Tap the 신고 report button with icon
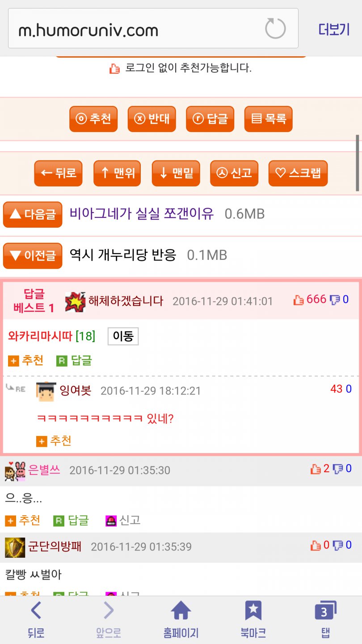 click(x=234, y=173)
